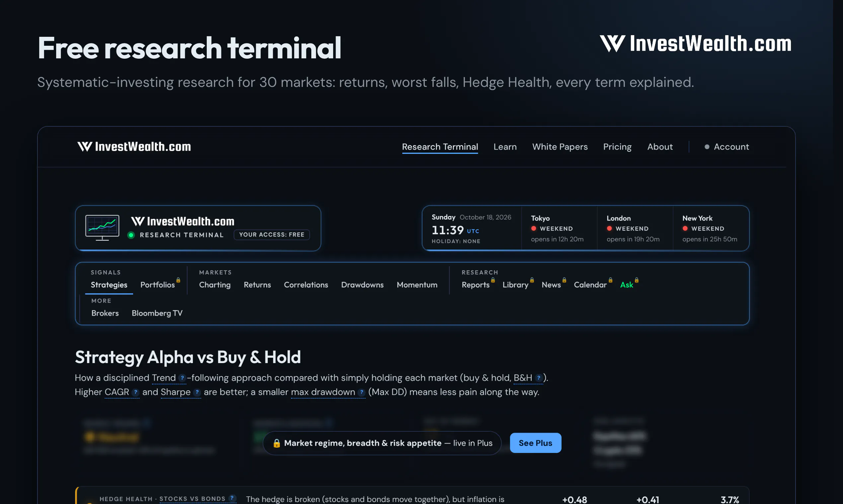The width and height of the screenshot is (843, 504).
Task: Click the Stocks vs Bonds link
Action: tap(192, 499)
